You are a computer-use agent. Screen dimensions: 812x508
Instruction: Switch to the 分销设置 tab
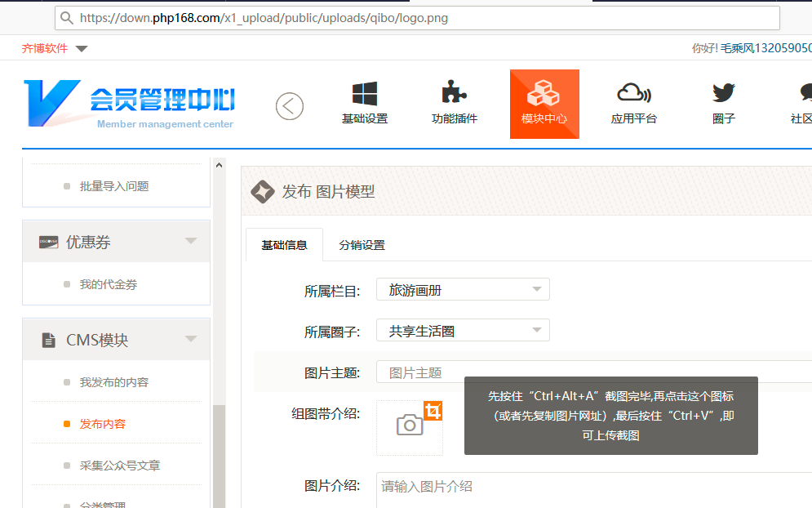tap(362, 245)
